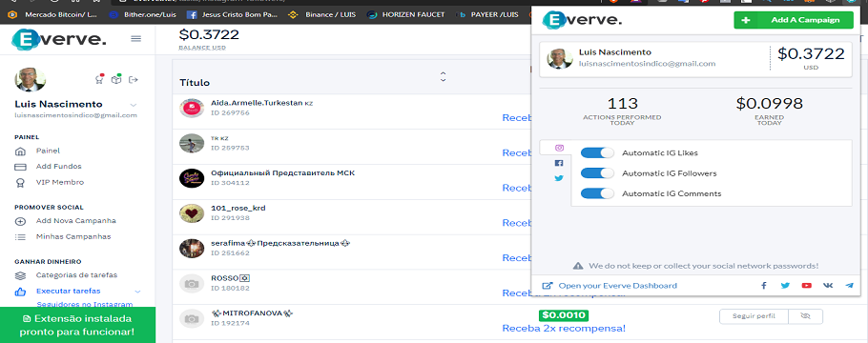The image size is (868, 343).
Task: Open Everve's Telegram icon in popup footer
Action: click(849, 286)
